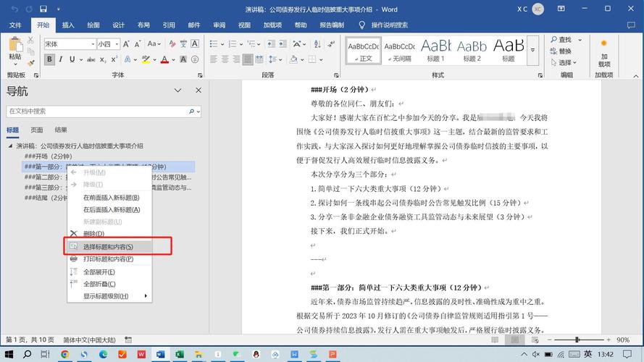Screen dimensions: 644x362
Task: Click the Find (查找) button
Action: click(562, 39)
